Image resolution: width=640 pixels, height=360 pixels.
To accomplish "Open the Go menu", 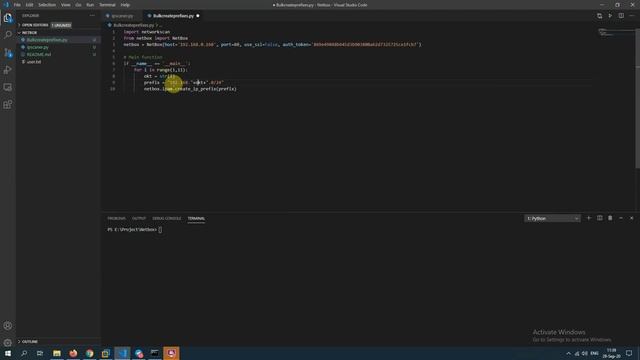I will tap(78, 5).
